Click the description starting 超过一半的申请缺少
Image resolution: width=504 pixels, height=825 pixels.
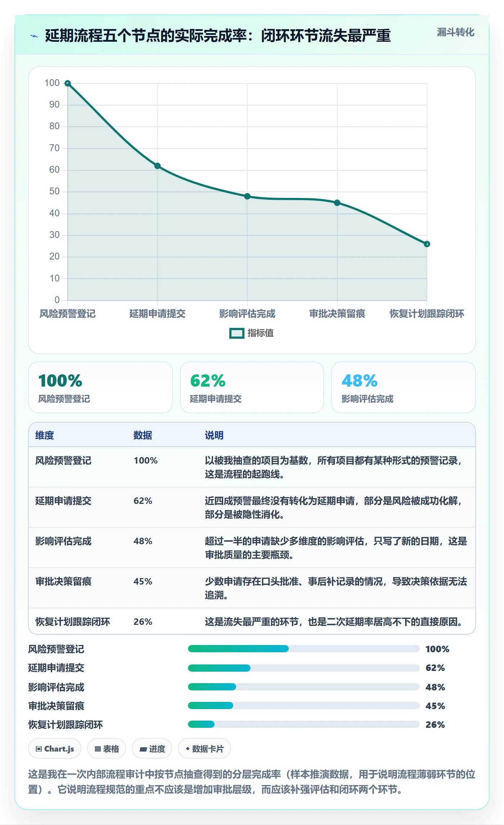pos(336,548)
